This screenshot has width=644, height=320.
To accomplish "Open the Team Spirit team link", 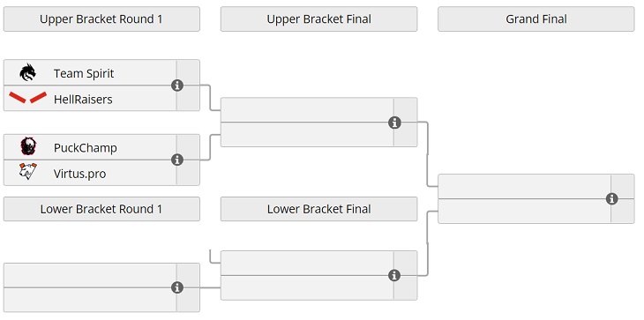I will tap(84, 73).
